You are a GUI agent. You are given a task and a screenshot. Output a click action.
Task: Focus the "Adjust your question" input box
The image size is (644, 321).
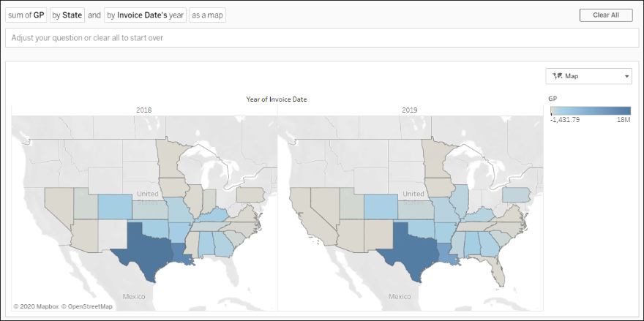pyautogui.click(x=322, y=38)
